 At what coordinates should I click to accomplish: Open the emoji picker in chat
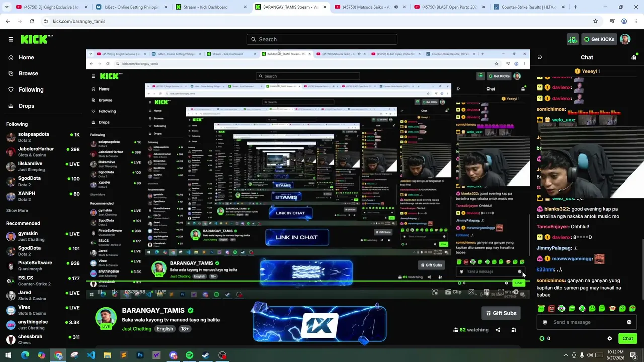pyautogui.click(x=629, y=322)
